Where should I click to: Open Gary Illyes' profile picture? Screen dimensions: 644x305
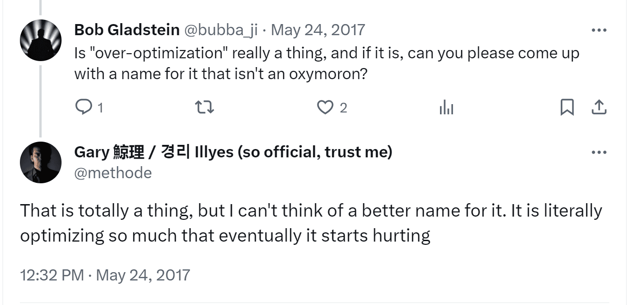point(41,162)
